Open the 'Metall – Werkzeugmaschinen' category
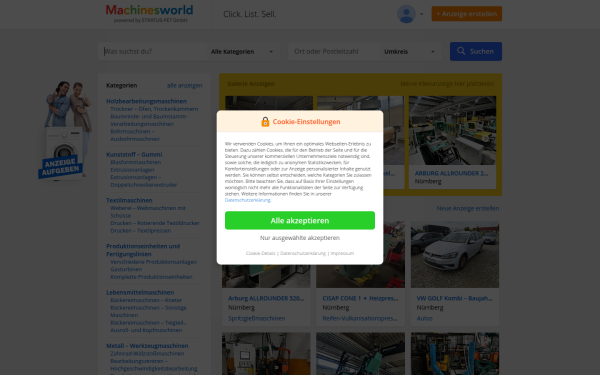 pos(147,346)
